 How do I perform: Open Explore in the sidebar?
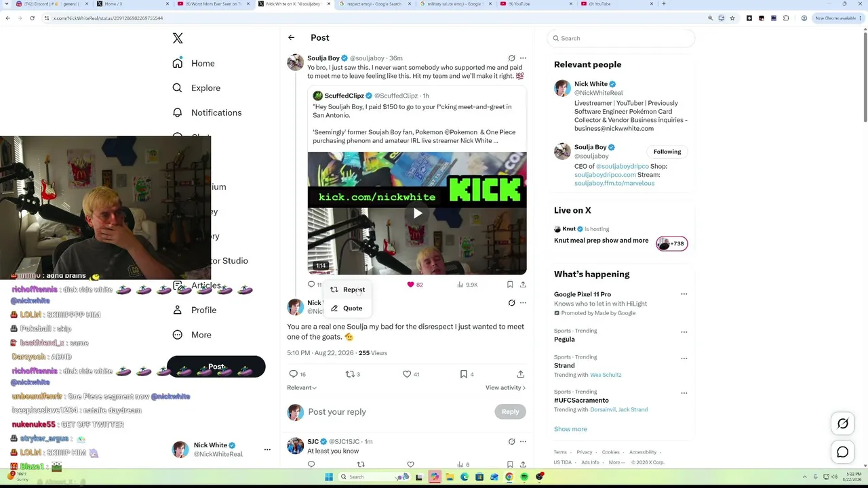[197, 88]
